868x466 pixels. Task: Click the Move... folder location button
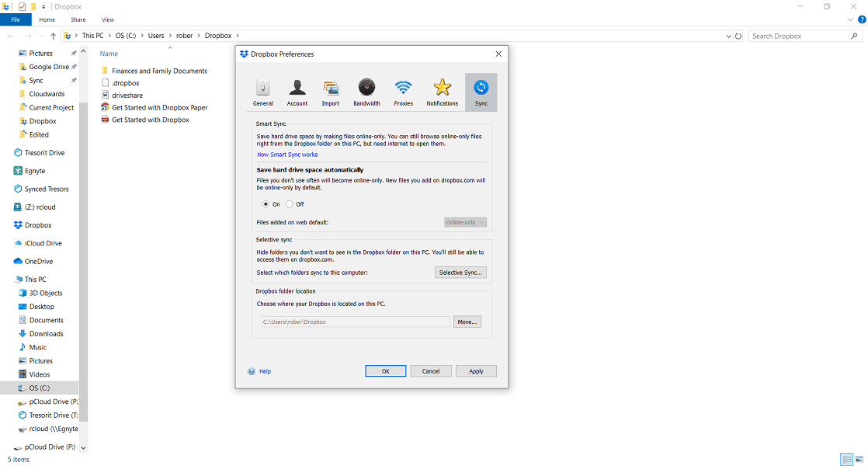tap(467, 322)
